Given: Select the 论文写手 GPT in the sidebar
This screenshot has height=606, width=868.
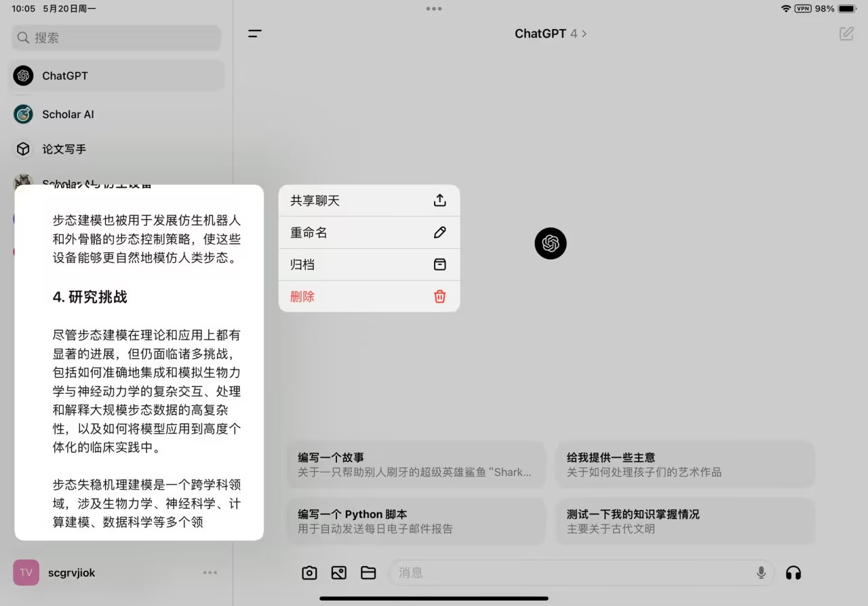Looking at the screenshot, I should [64, 148].
